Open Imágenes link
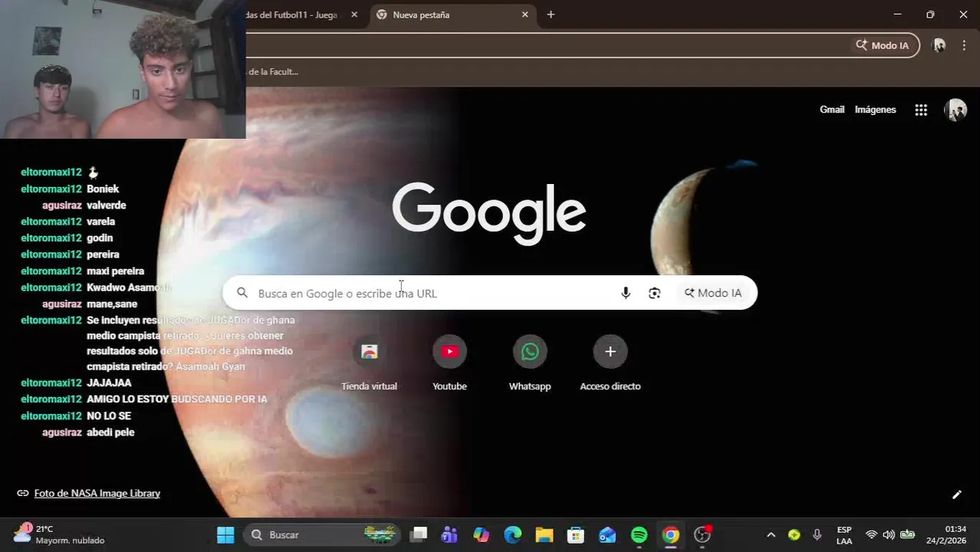The width and height of the screenshot is (980, 552). point(875,110)
